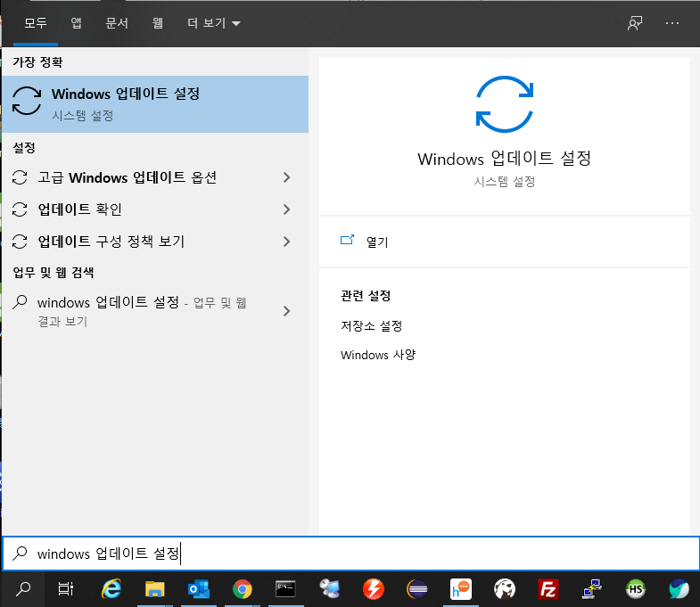Switch to the 문서 tab

tap(117, 23)
